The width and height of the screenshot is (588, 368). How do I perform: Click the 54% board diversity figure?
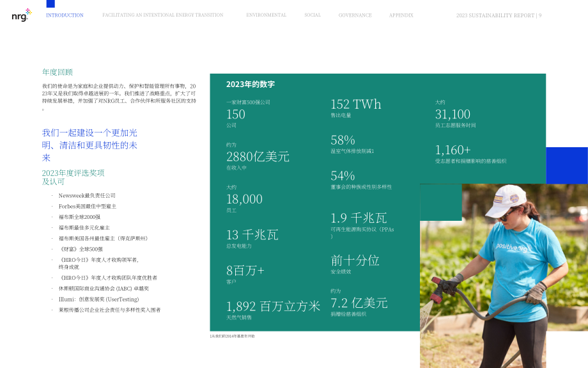(343, 176)
